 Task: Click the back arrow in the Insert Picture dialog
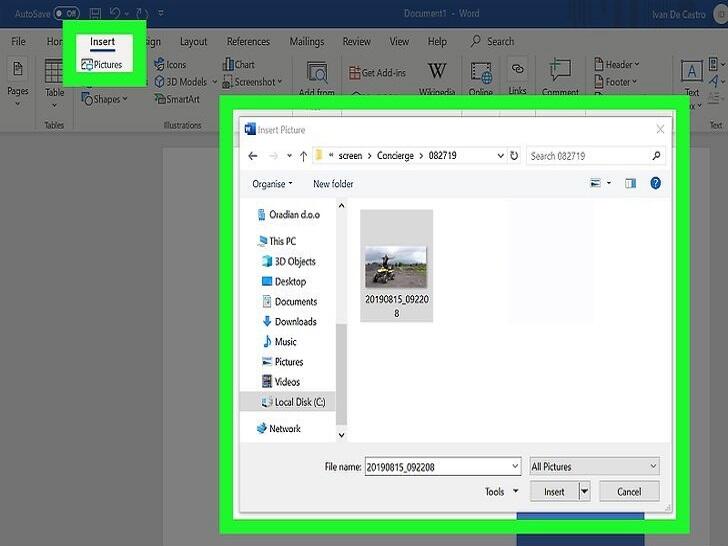[x=252, y=156]
